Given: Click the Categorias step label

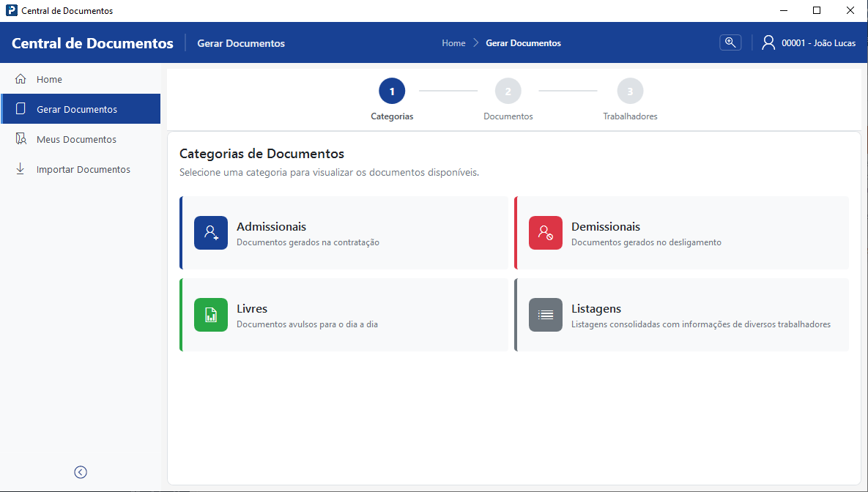Looking at the screenshot, I should coord(392,116).
